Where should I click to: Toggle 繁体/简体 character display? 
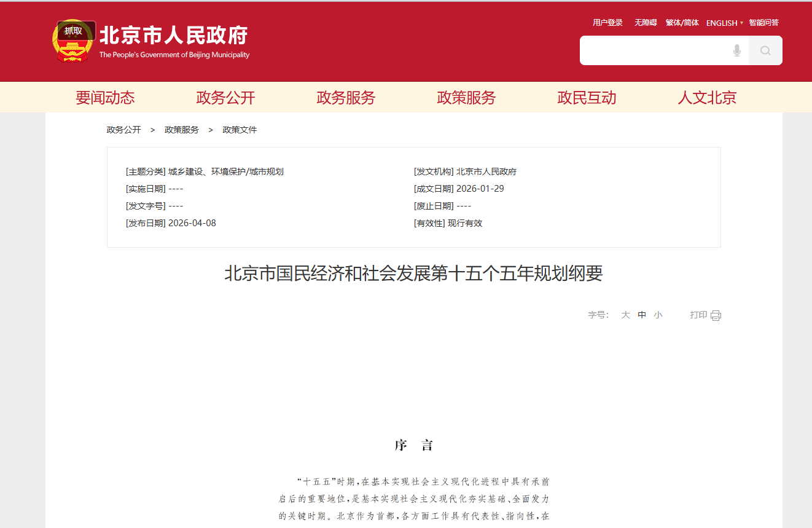(682, 23)
